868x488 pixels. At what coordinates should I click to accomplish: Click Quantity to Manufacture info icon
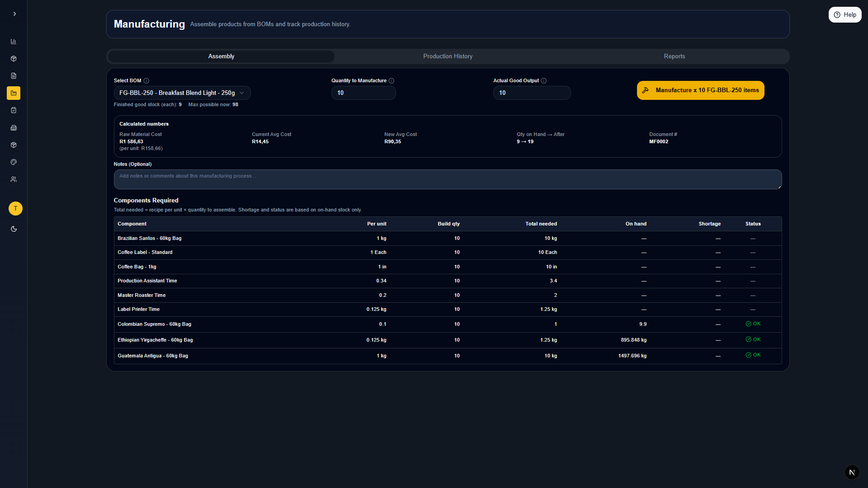(392, 81)
